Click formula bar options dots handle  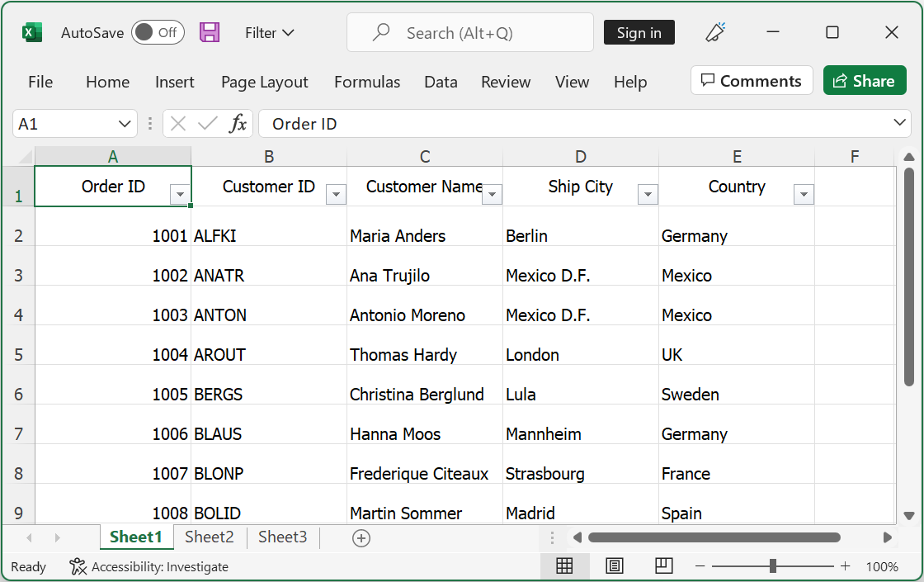pyautogui.click(x=150, y=124)
